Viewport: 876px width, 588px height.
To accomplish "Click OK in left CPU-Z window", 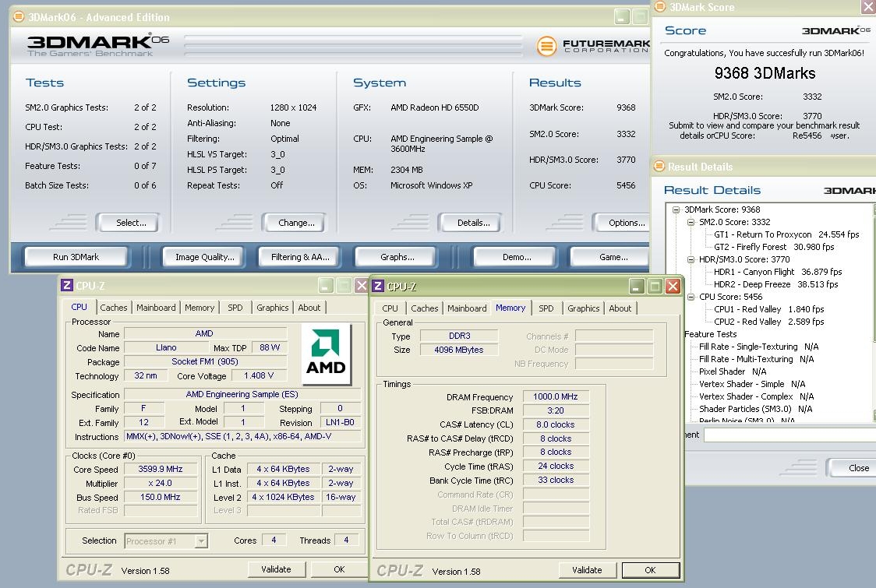I will (x=339, y=569).
